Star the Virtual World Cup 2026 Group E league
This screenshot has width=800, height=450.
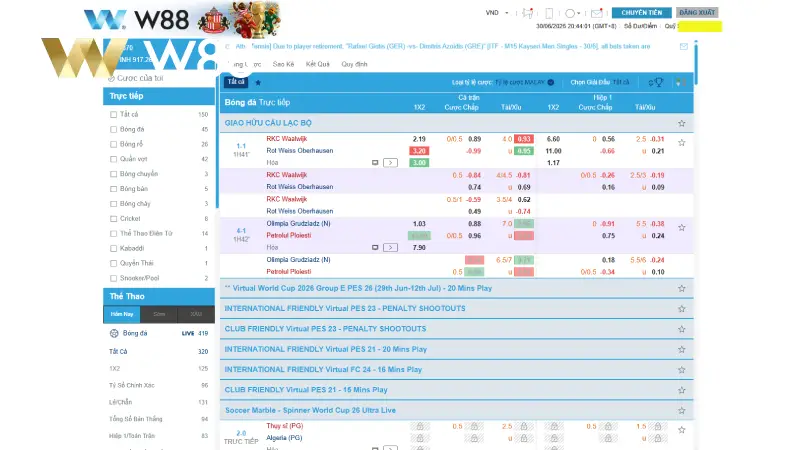point(682,289)
